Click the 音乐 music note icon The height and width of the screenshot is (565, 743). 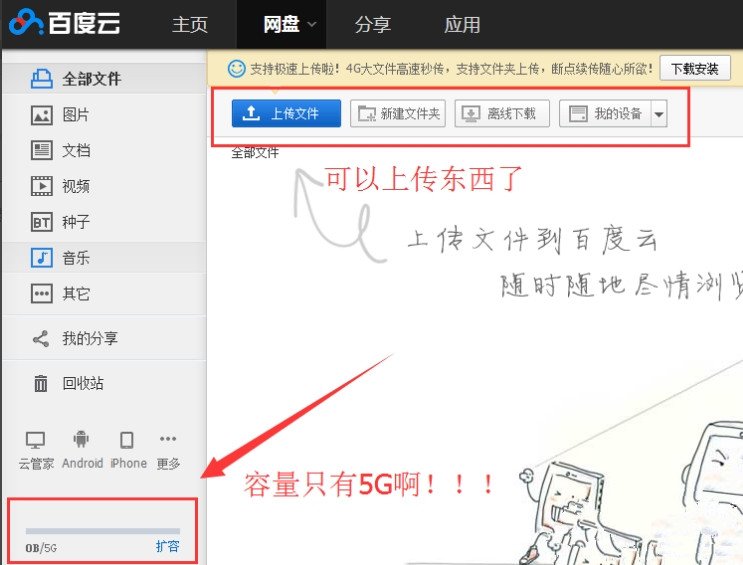42,258
